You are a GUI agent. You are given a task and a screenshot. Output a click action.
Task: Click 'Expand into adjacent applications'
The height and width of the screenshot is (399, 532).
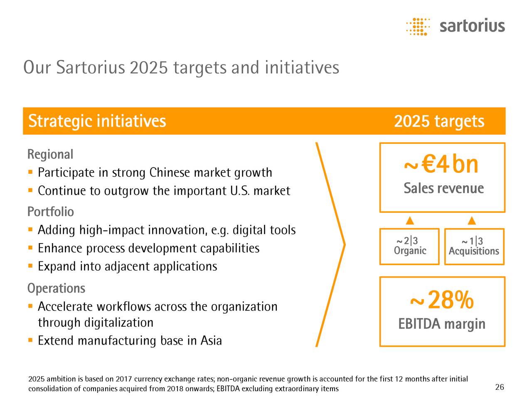127,266
